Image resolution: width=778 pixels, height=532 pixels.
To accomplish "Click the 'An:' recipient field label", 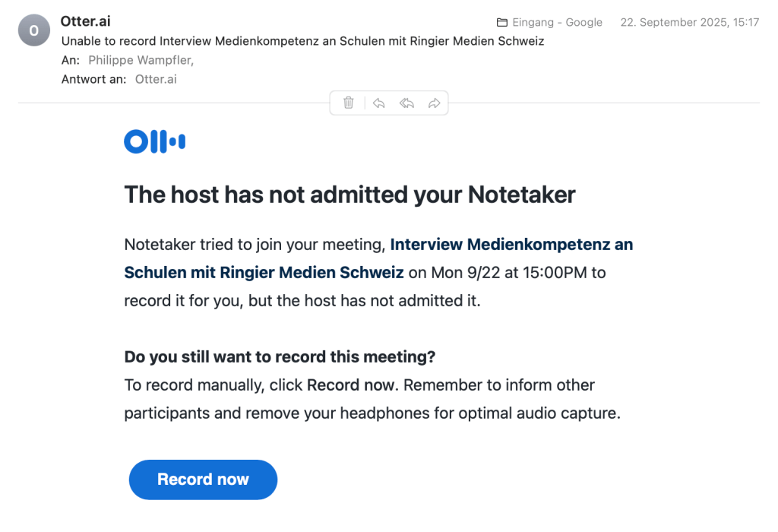I will pyautogui.click(x=71, y=60).
